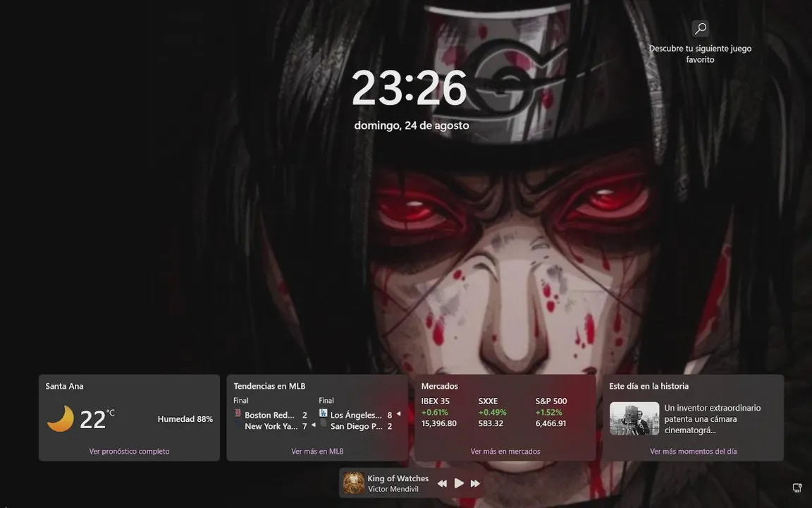
Task: Click the 'Este día en la historia' title
Action: [x=648, y=386]
